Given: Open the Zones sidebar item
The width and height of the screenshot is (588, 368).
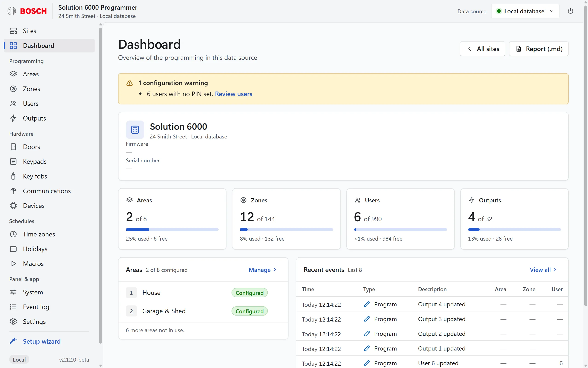Looking at the screenshot, I should coord(49,89).
